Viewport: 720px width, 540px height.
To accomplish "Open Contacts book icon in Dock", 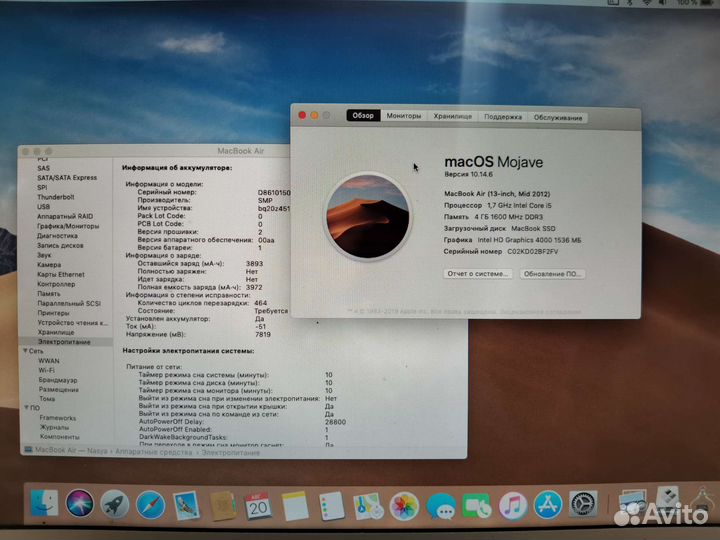I will click(223, 506).
